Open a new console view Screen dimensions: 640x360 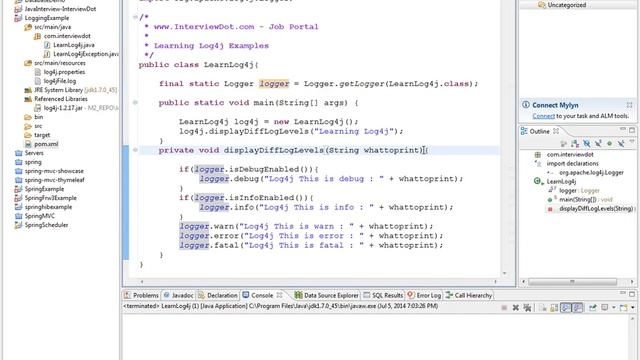[x=624, y=307]
